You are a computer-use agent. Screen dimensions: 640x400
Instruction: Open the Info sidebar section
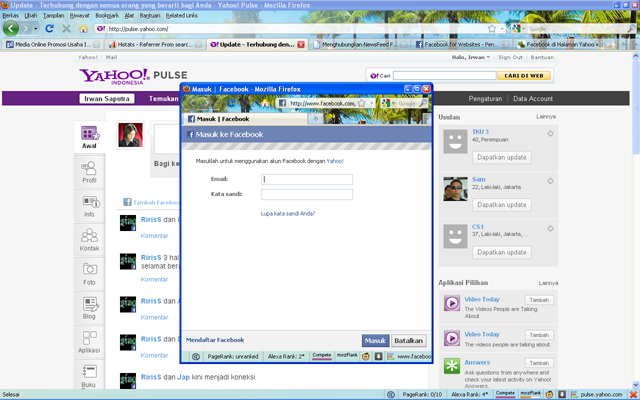pyautogui.click(x=89, y=205)
